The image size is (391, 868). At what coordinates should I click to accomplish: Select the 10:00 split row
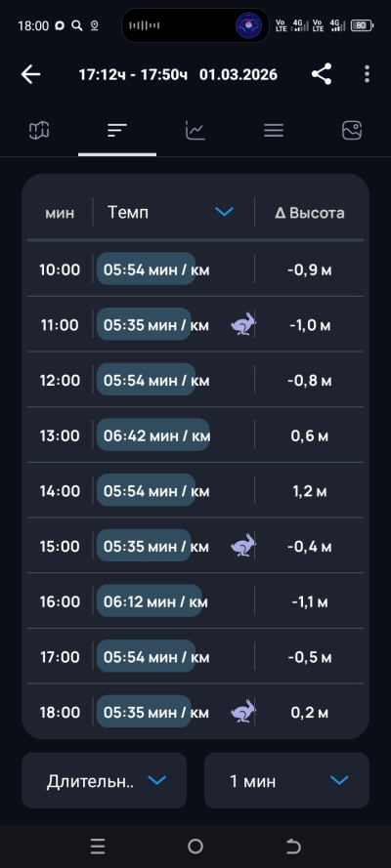point(195,269)
